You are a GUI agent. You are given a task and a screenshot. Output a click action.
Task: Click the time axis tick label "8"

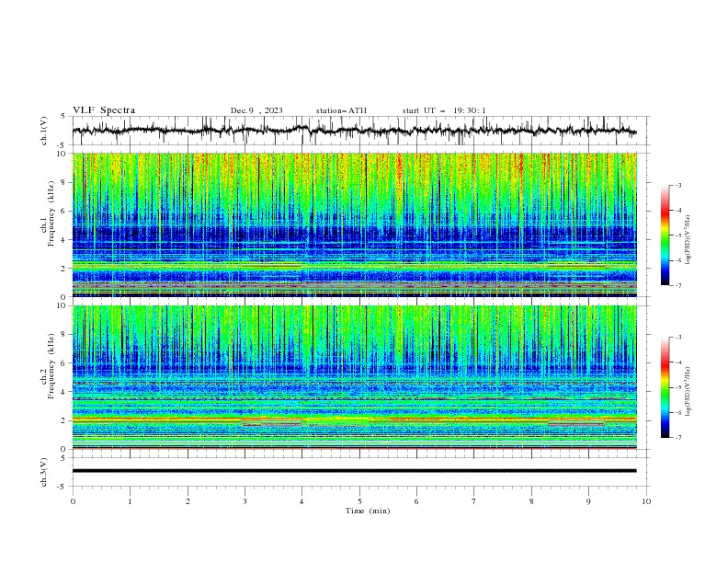tap(531, 501)
